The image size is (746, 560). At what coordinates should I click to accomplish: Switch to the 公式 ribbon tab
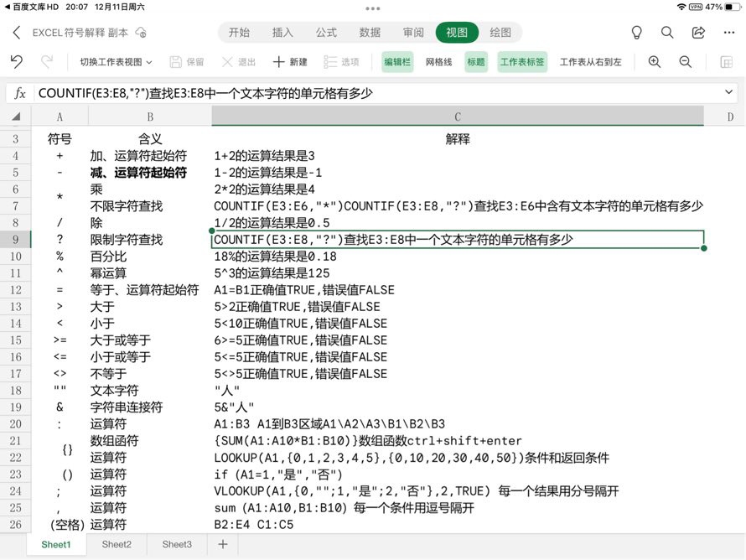[x=326, y=32]
